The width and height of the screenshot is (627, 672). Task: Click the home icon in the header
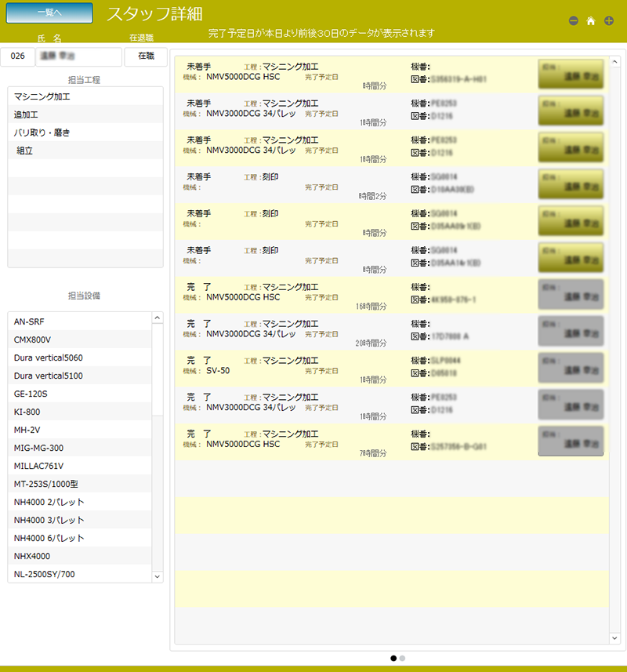tap(591, 21)
